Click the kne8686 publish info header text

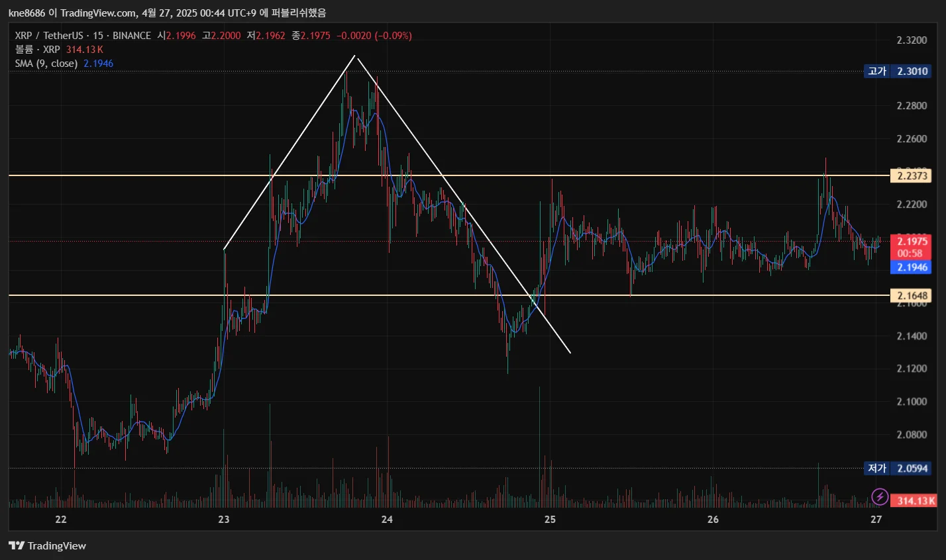(x=167, y=13)
